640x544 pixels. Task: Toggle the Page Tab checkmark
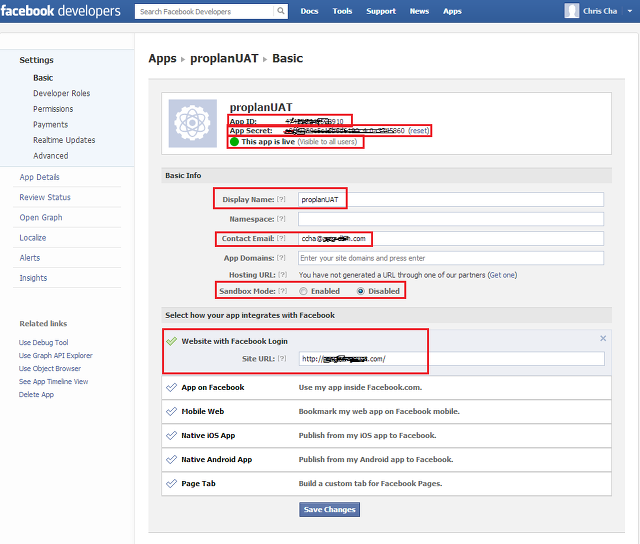171,484
